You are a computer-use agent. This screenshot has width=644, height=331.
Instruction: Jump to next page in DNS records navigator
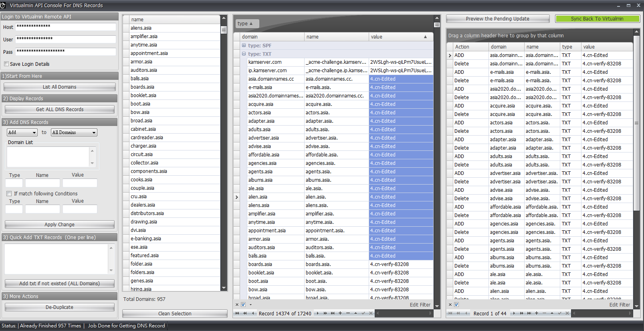click(x=325, y=313)
